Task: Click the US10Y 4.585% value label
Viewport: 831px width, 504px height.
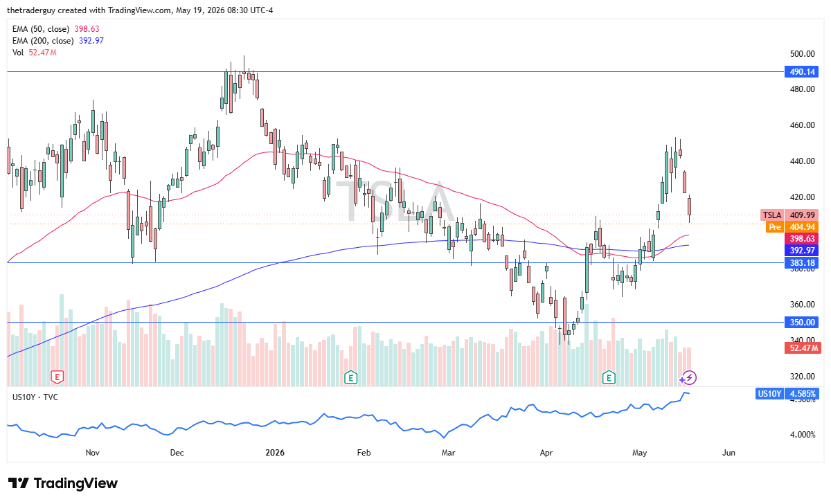Action: 787,394
